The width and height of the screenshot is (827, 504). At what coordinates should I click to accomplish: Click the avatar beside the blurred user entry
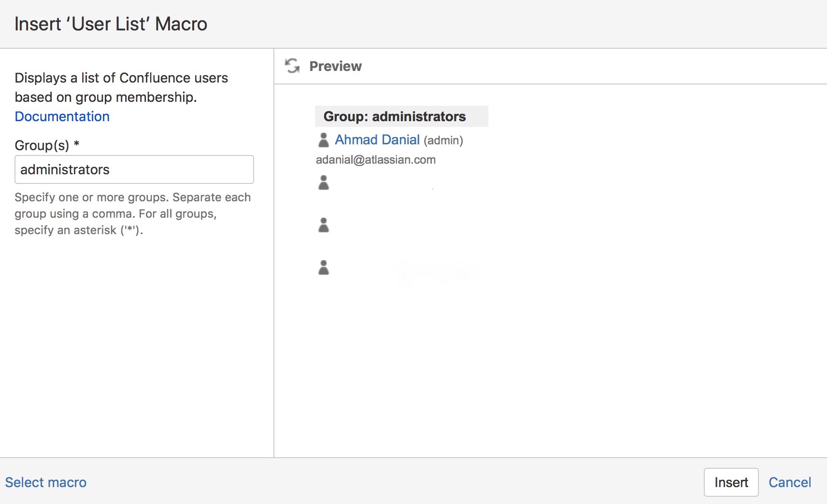tap(324, 182)
